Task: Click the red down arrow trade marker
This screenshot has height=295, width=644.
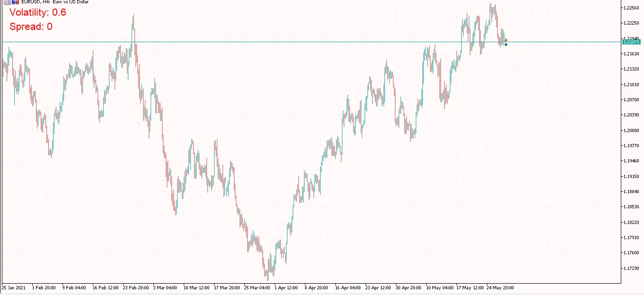Action: click(506, 40)
